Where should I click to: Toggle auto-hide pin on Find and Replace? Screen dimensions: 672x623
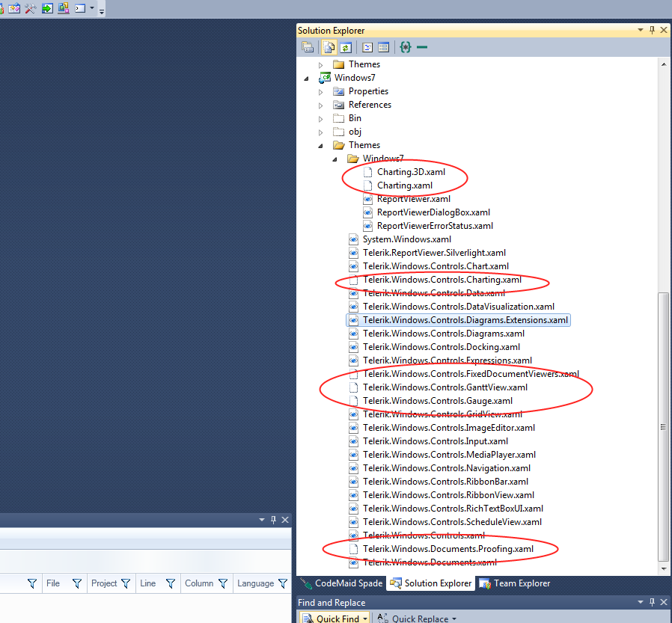coord(652,602)
